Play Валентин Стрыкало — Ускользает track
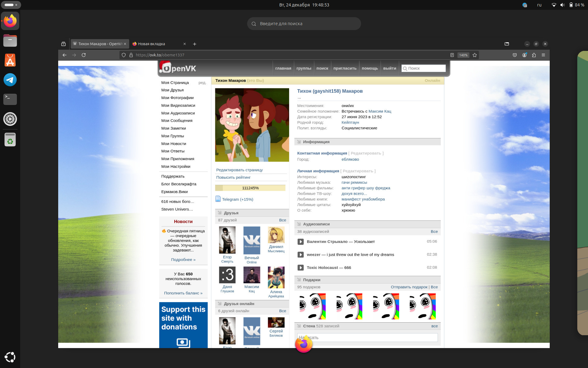This screenshot has width=588, height=368. 300,242
